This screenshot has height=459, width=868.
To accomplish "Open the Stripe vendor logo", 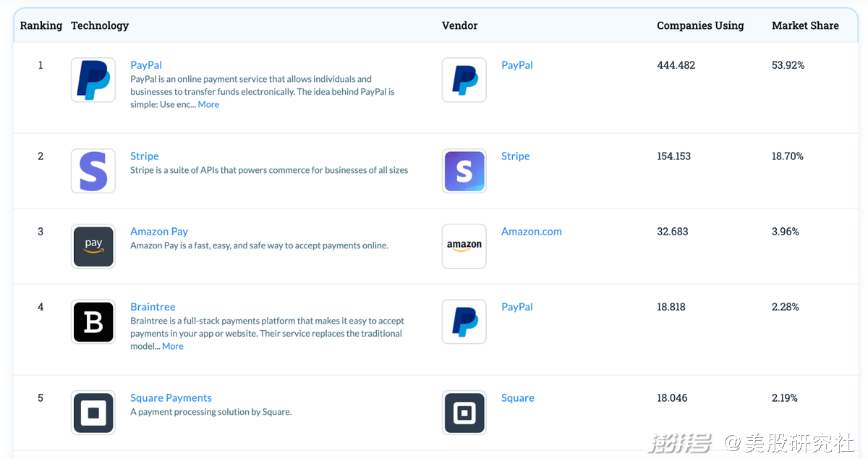I will 464,171.
